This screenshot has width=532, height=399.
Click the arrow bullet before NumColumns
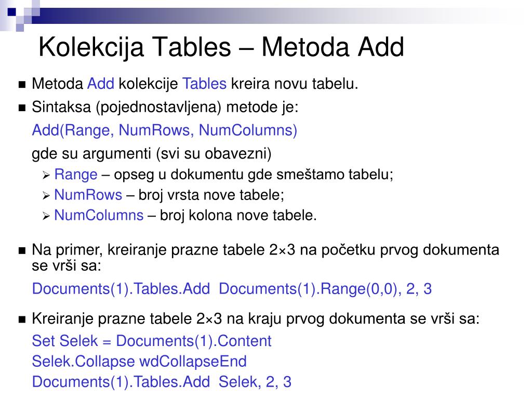click(x=46, y=216)
